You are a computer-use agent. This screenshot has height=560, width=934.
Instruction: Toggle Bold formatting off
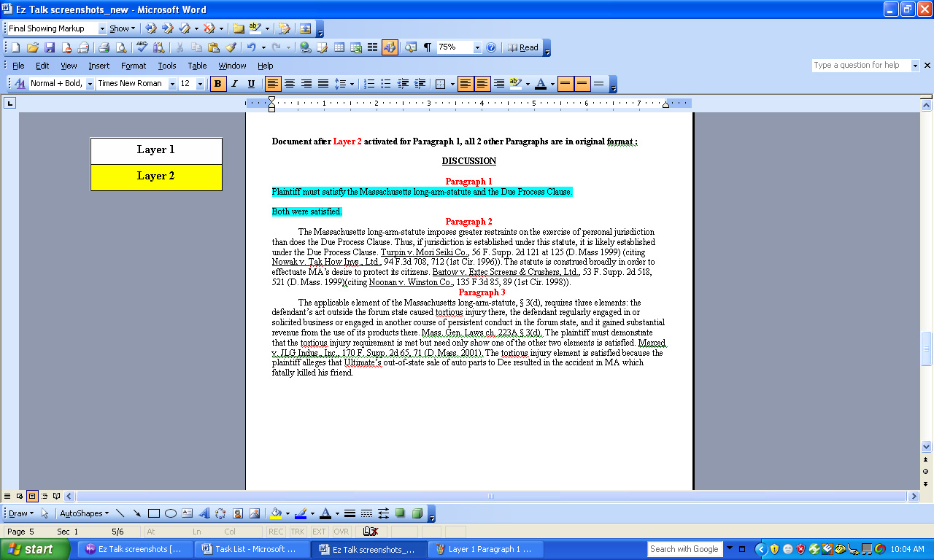(217, 84)
